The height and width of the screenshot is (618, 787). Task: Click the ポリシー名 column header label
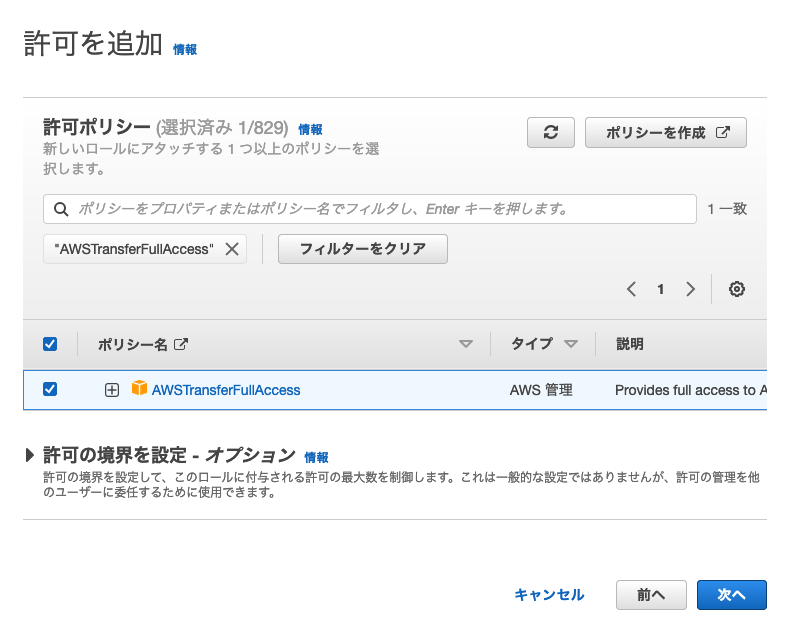pyautogui.click(x=133, y=344)
